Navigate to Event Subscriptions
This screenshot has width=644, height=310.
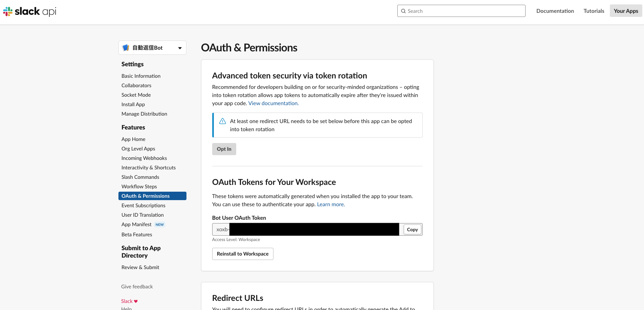pyautogui.click(x=143, y=205)
